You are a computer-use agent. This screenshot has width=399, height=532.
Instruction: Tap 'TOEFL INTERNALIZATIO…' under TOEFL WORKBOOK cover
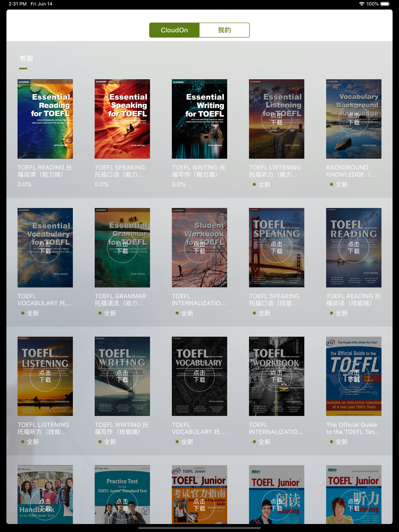pyautogui.click(x=276, y=428)
